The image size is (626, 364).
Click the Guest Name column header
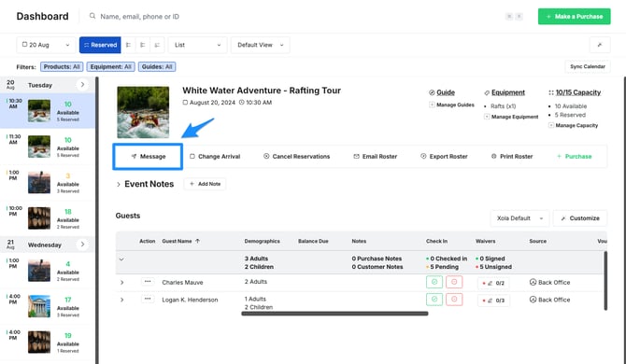pos(177,241)
